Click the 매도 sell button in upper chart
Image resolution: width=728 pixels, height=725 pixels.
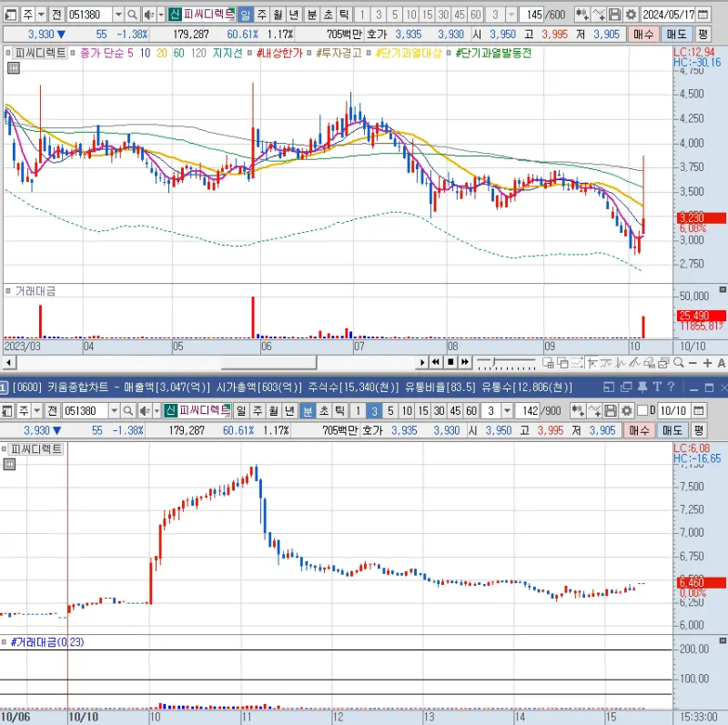pos(676,35)
